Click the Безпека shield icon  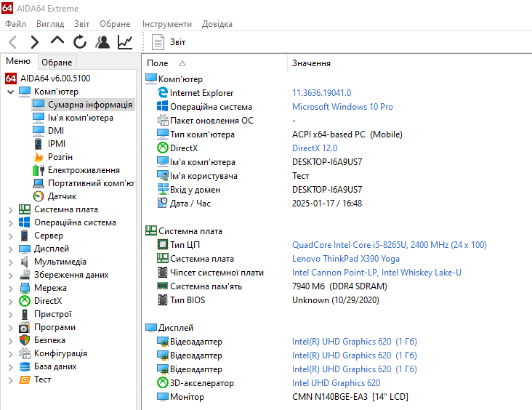pyautogui.click(x=25, y=340)
